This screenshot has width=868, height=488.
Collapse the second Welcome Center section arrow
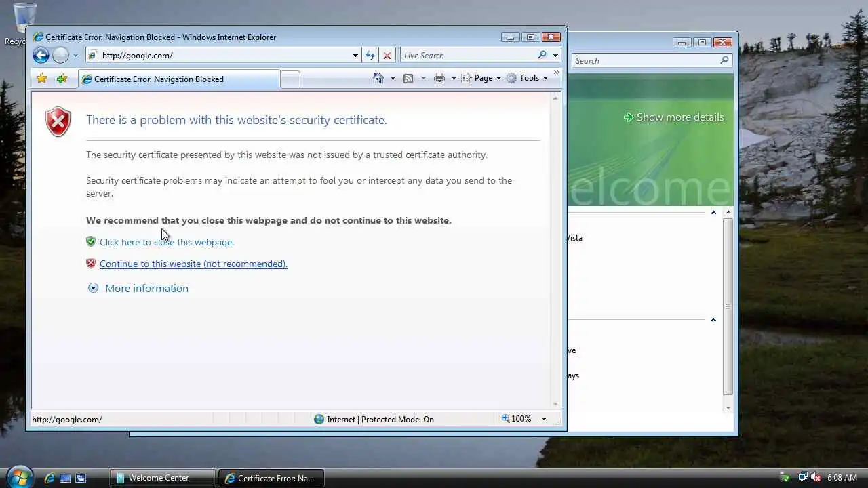[713, 320]
